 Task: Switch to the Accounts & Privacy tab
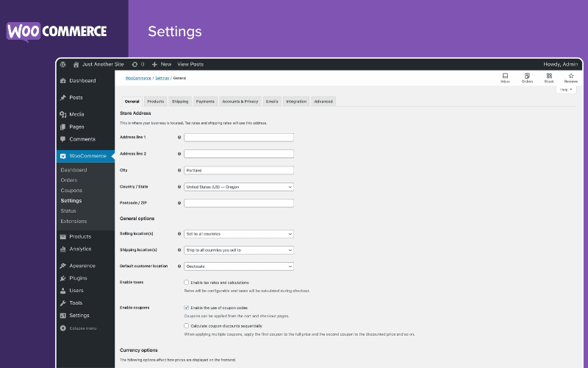pyautogui.click(x=240, y=102)
